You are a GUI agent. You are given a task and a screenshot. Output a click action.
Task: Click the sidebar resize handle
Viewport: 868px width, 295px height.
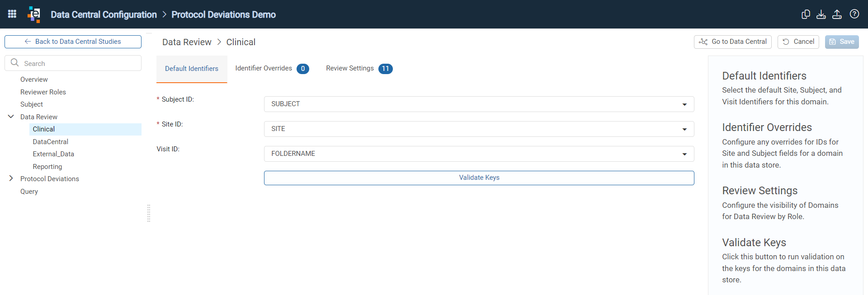(149, 213)
